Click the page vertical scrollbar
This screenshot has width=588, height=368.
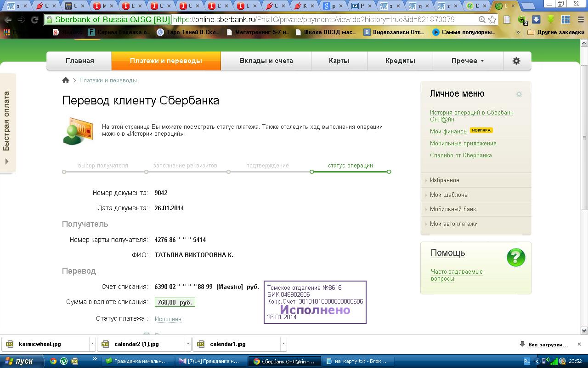pos(584,138)
